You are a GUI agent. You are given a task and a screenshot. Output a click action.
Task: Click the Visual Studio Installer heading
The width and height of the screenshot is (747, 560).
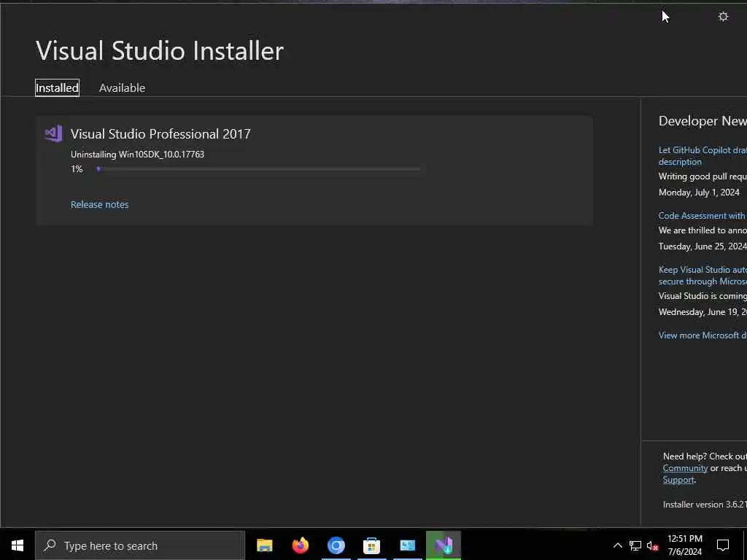click(160, 51)
